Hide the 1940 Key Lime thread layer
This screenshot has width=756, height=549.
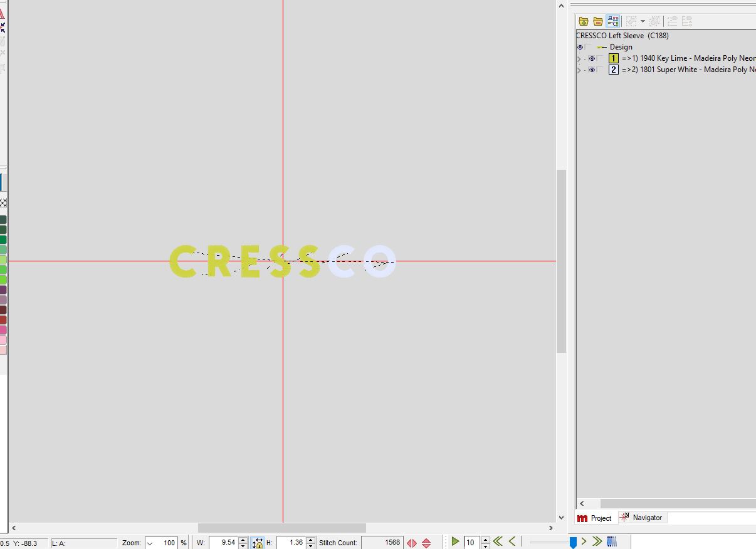pyautogui.click(x=591, y=58)
